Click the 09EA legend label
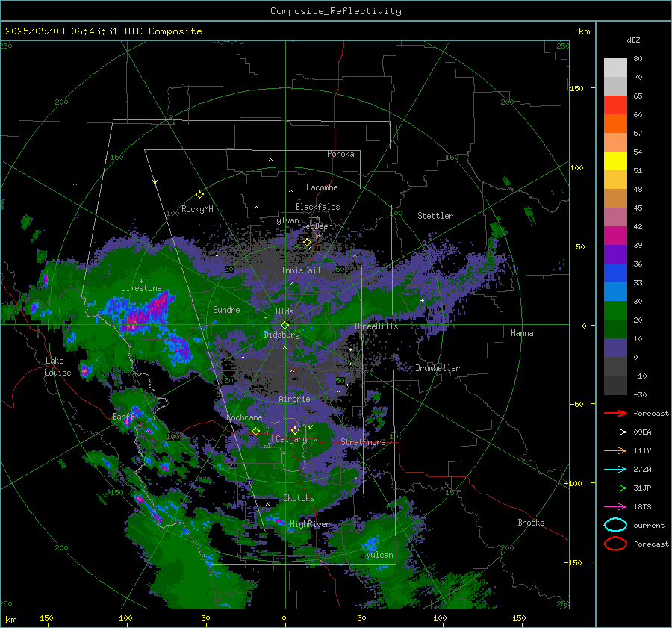Viewport: 672px width, 628px height. (x=642, y=432)
